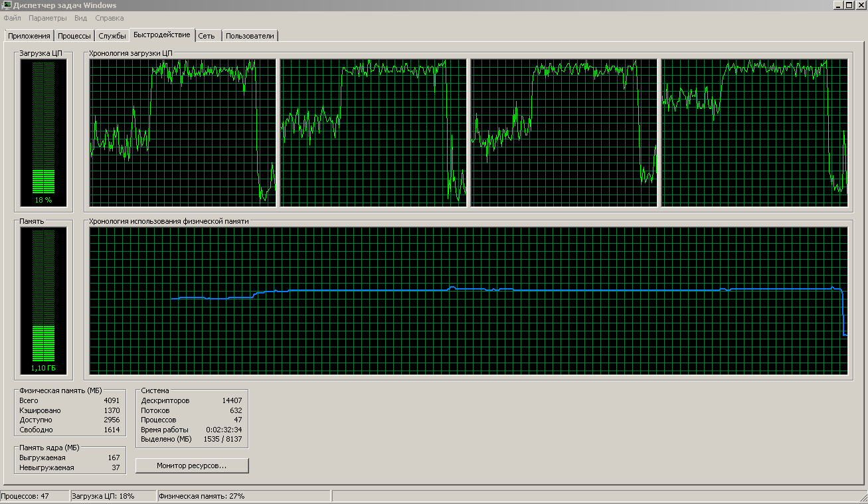Click the CPU usage gauge showing 18 %

click(43, 132)
